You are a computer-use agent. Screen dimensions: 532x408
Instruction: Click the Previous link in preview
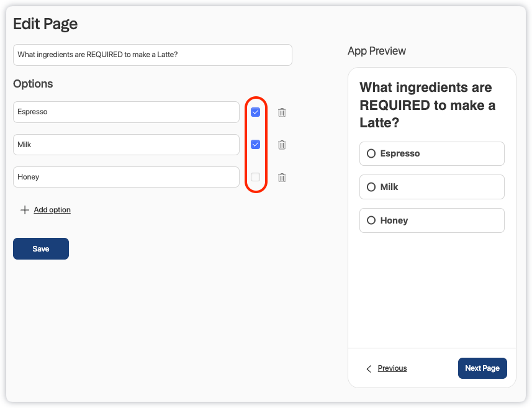click(x=392, y=368)
